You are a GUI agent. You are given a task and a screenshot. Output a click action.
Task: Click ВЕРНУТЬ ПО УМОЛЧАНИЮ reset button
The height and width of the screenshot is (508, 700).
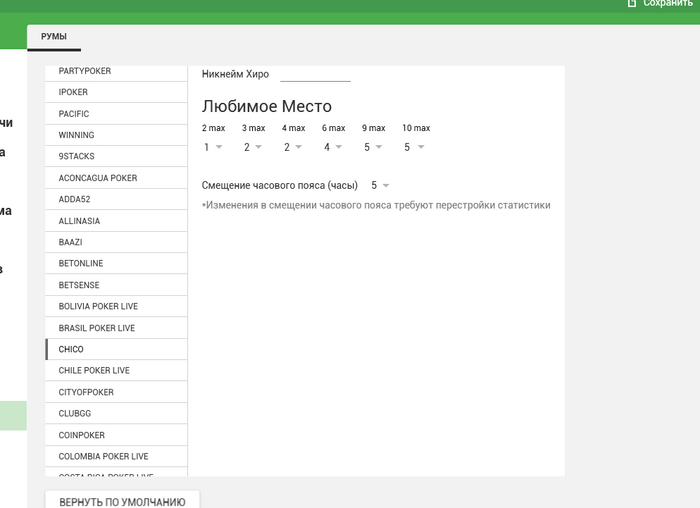pyautogui.click(x=122, y=502)
